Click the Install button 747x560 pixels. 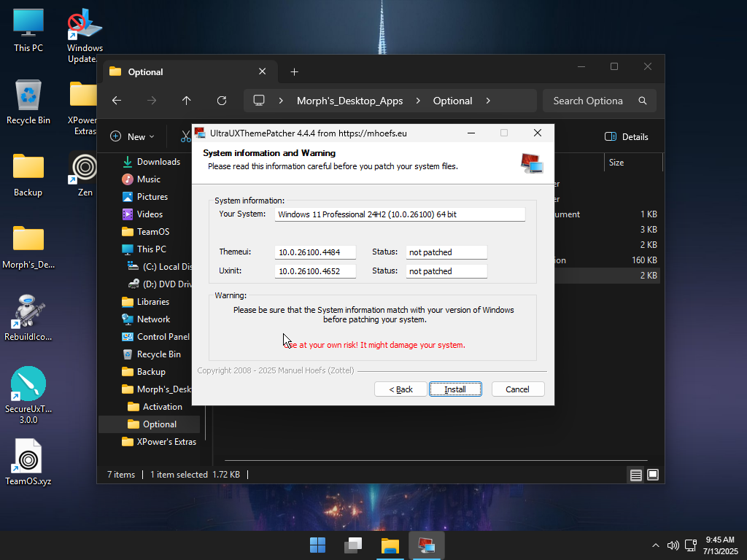(x=455, y=389)
